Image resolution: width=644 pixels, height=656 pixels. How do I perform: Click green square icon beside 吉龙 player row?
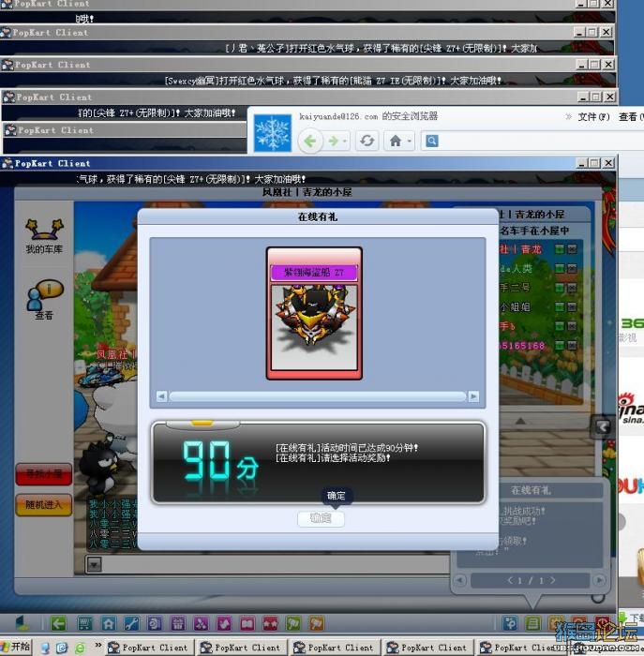(x=560, y=249)
